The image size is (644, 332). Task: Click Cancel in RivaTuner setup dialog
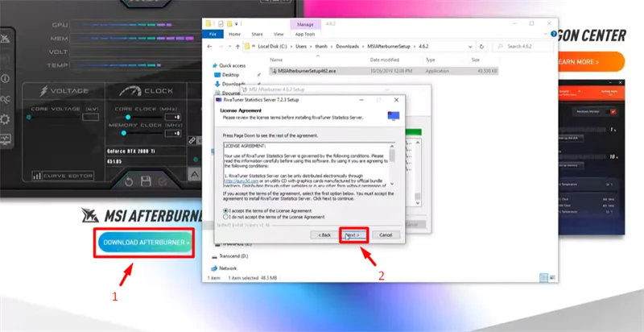point(386,235)
